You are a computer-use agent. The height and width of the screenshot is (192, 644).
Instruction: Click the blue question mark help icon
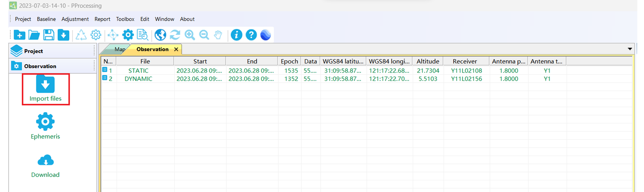[251, 35]
